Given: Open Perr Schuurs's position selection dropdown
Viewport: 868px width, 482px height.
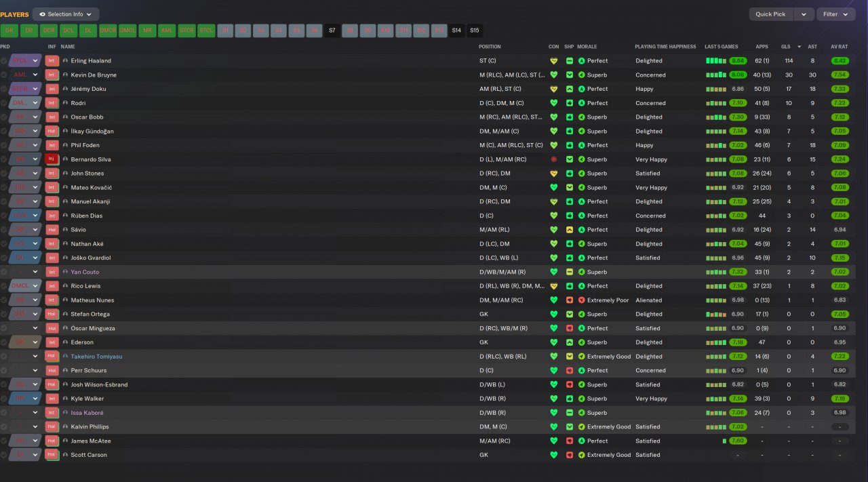Looking at the screenshot, I should point(25,371).
